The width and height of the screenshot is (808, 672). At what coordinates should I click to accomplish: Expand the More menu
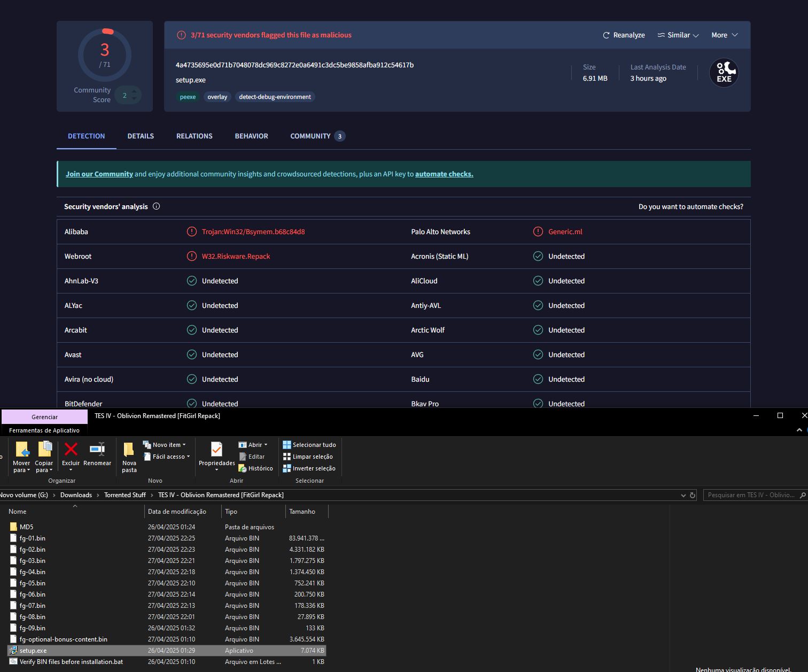(725, 35)
